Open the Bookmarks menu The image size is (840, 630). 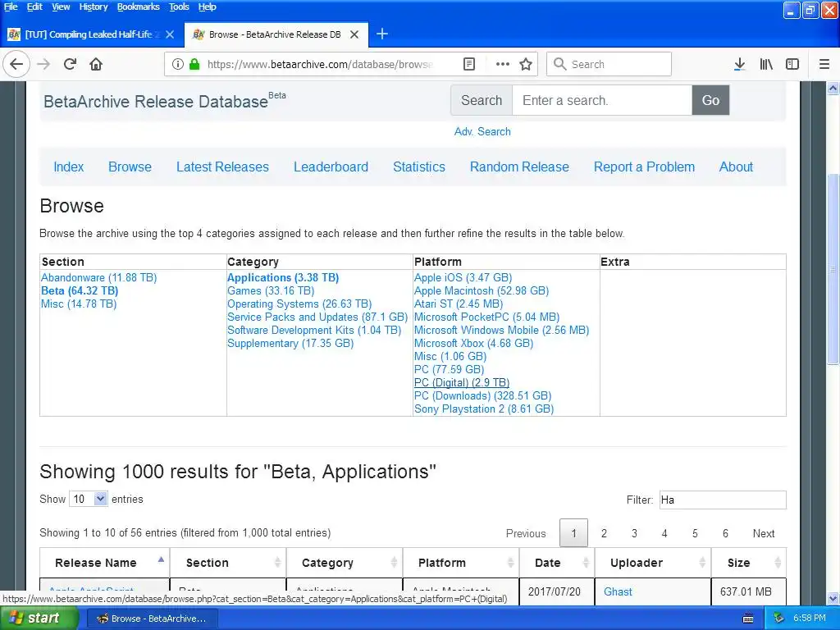click(138, 7)
